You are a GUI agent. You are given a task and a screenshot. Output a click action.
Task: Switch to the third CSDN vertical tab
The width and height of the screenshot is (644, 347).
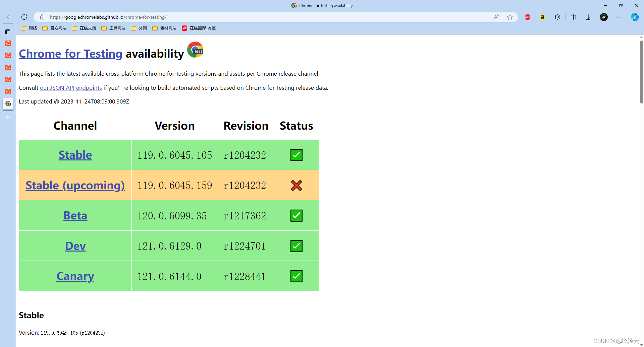8,67
